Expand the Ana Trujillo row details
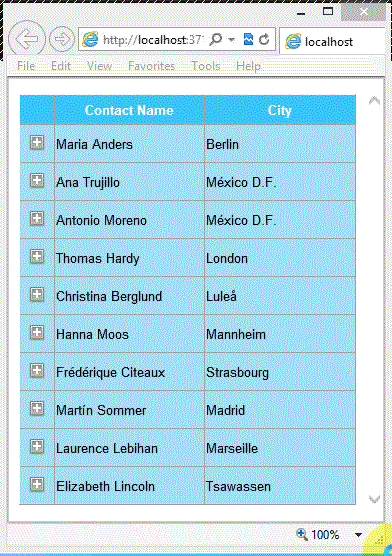The height and width of the screenshot is (556, 392). click(x=37, y=180)
